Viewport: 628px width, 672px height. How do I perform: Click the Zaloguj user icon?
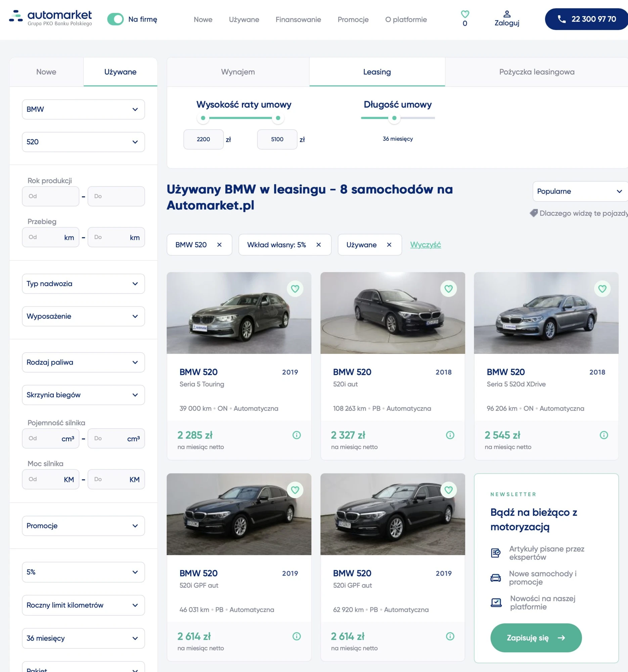(507, 14)
